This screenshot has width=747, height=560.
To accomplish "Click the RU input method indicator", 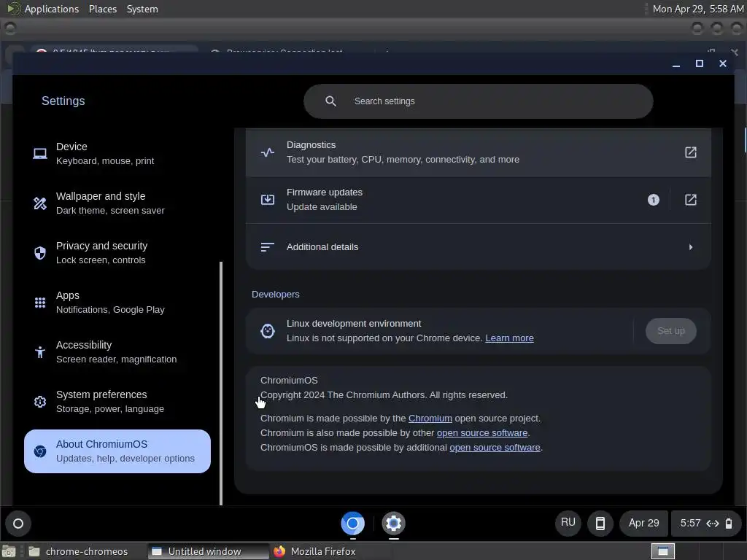I will (x=568, y=523).
